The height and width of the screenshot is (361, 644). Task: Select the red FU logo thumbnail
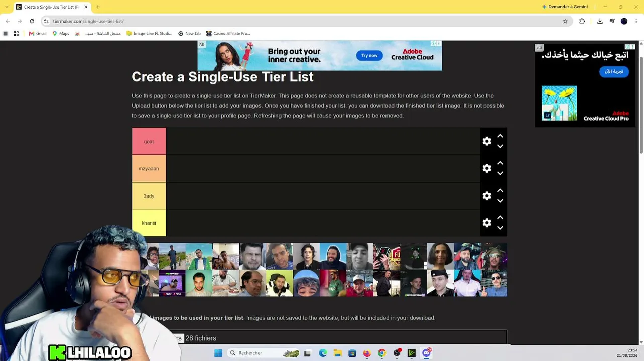pos(387,256)
